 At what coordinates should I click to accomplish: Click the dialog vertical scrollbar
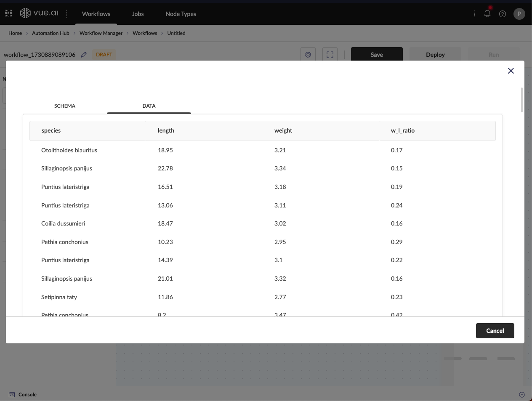point(522,100)
